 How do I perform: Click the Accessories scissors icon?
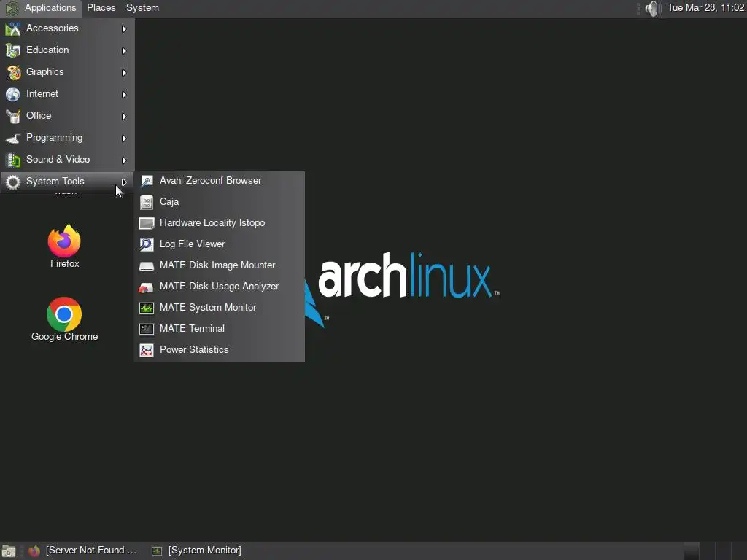[13, 29]
